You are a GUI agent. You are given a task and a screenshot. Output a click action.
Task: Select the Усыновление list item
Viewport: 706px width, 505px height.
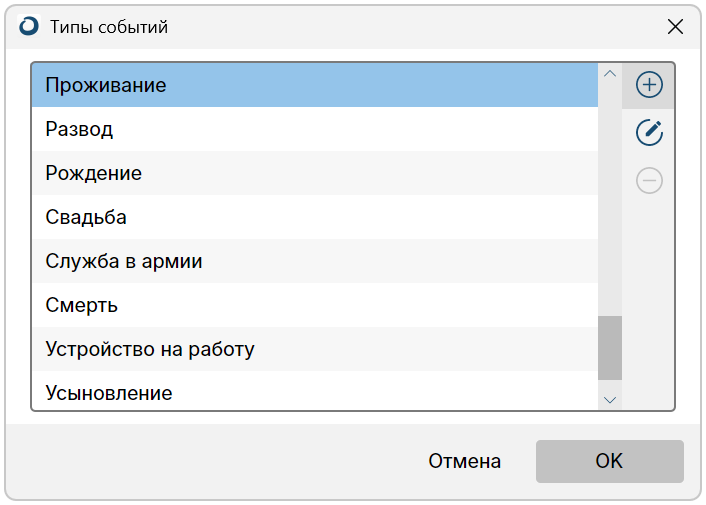[x=315, y=390]
